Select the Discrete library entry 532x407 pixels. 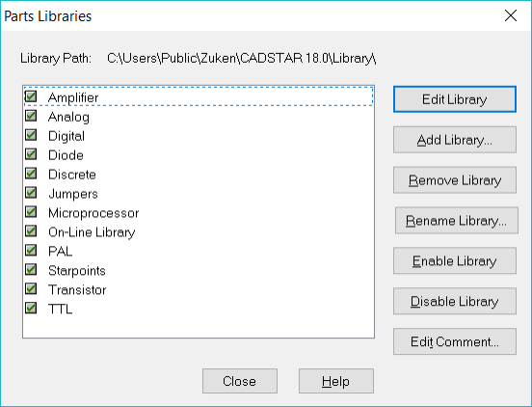coord(72,175)
